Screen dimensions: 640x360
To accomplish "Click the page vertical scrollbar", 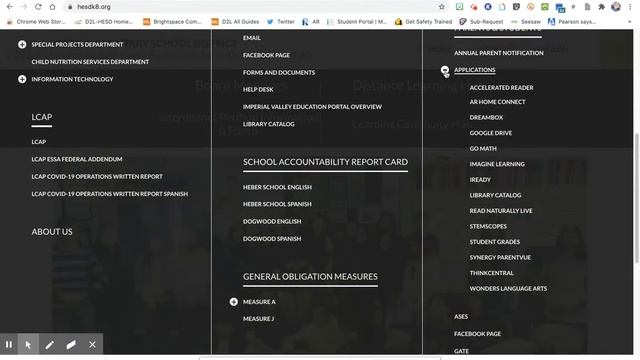I will pyautogui.click(x=636, y=198).
